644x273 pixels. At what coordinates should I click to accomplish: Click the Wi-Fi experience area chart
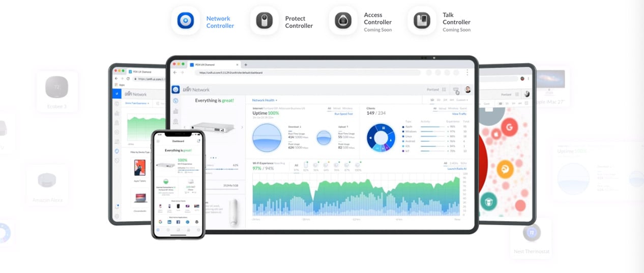point(356,195)
